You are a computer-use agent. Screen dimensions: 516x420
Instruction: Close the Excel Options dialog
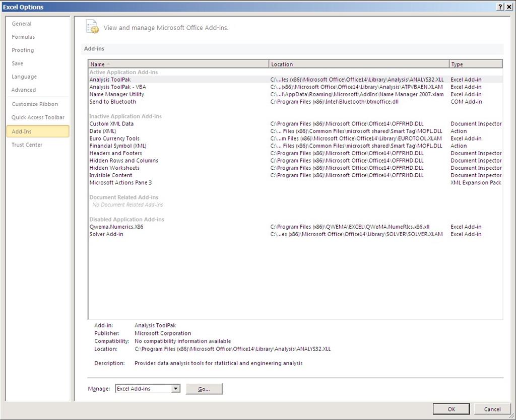(509, 7)
